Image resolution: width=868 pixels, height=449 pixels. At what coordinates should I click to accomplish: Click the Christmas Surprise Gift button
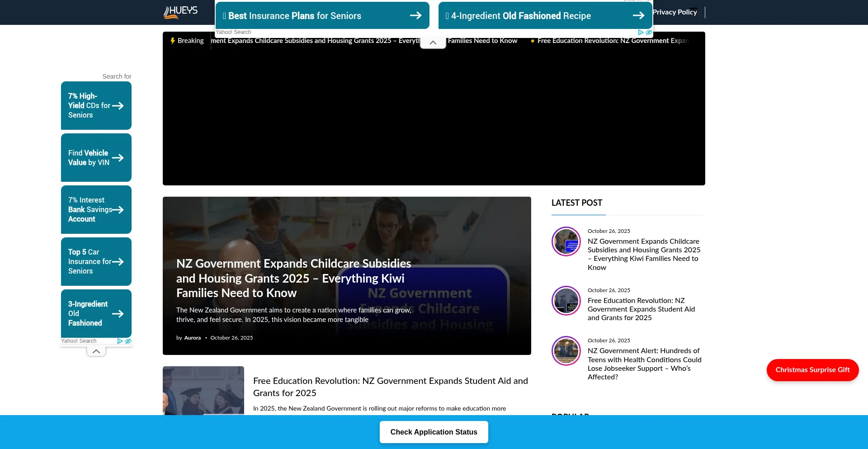point(812,370)
